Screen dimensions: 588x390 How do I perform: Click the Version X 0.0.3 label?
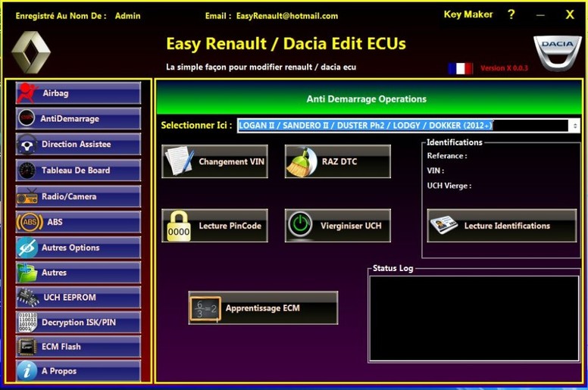(x=504, y=68)
